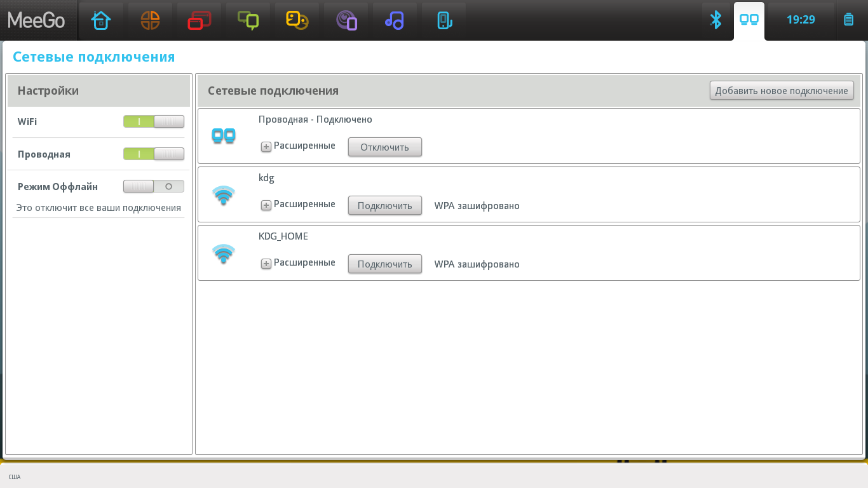Open the orange Zones icon
Image resolution: width=868 pixels, height=488 pixels.
(150, 20)
